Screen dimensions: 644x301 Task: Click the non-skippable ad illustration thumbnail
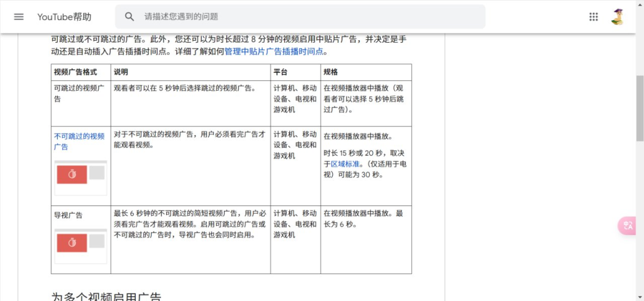80,178
